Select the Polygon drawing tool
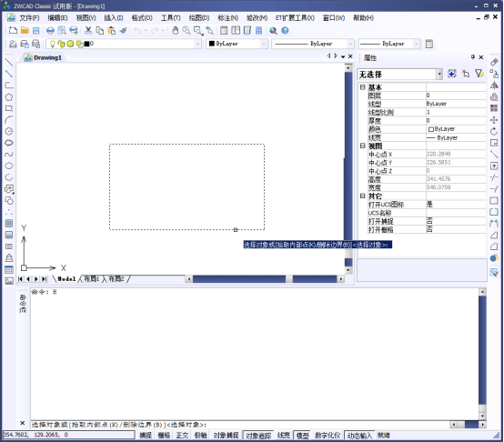The width and height of the screenshot is (504, 442). click(x=9, y=96)
